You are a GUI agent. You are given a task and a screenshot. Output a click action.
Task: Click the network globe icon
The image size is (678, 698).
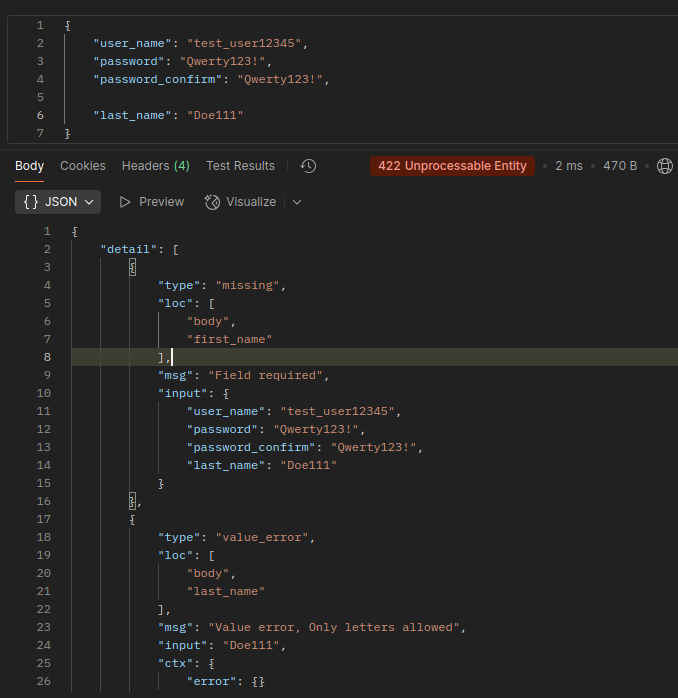click(665, 166)
